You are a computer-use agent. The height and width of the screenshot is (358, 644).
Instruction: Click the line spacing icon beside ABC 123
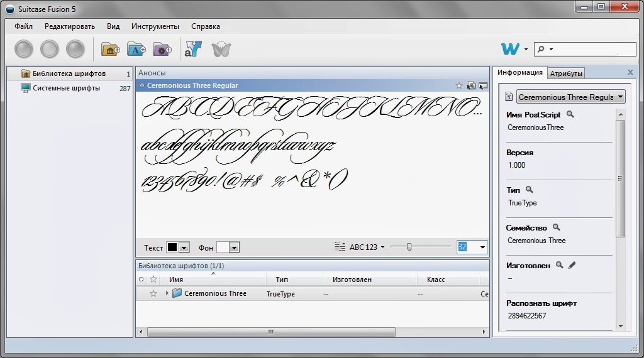tap(340, 247)
